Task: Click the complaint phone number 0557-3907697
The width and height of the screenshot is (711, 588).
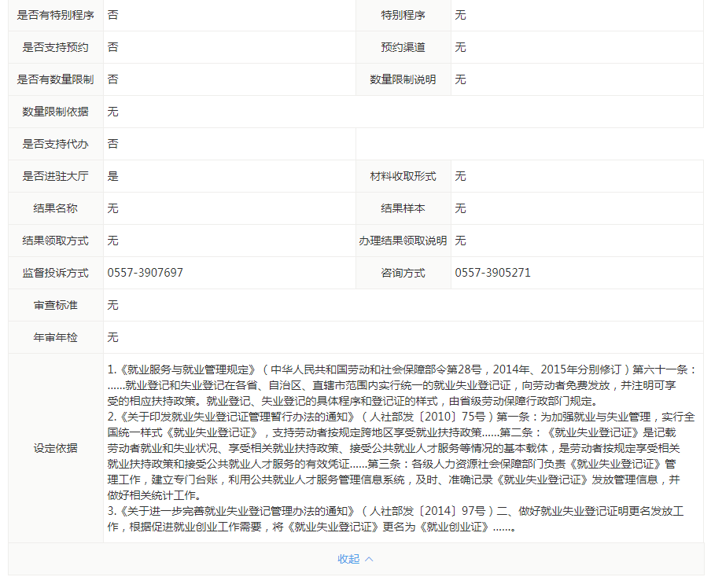Action: pyautogui.click(x=146, y=273)
